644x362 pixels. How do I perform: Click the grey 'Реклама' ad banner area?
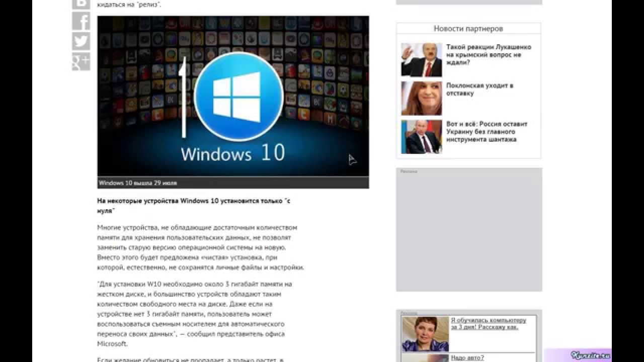pyautogui.click(x=469, y=230)
